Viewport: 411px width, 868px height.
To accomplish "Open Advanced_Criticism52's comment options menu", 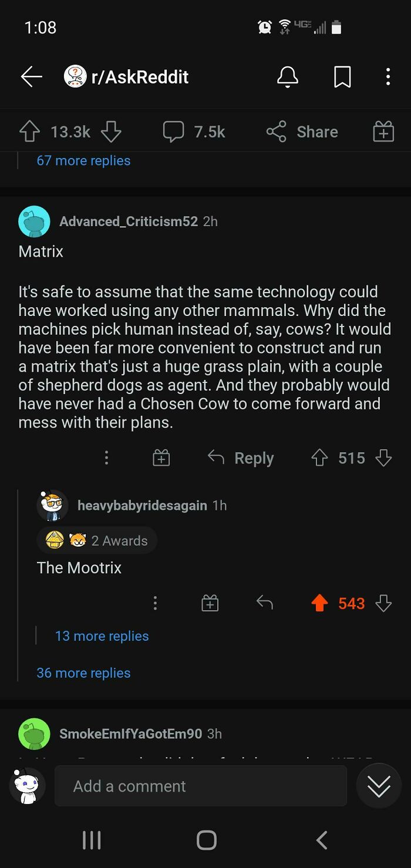I will (106, 457).
